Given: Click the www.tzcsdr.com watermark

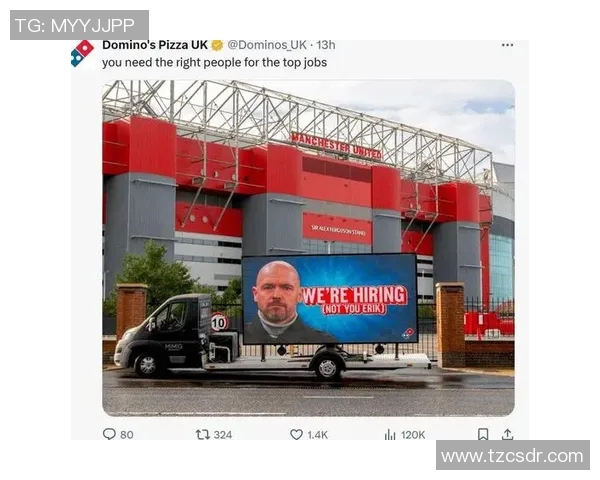Looking at the screenshot, I should [513, 455].
